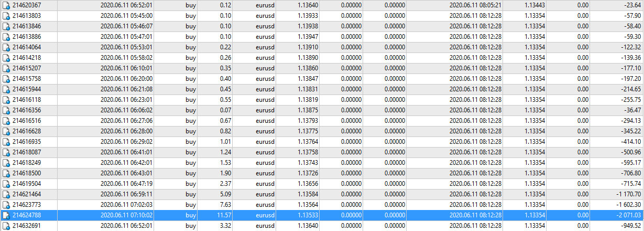The width and height of the screenshot is (644, 231).
Task: Click order icon for ticket 214618087
Action: point(6,152)
